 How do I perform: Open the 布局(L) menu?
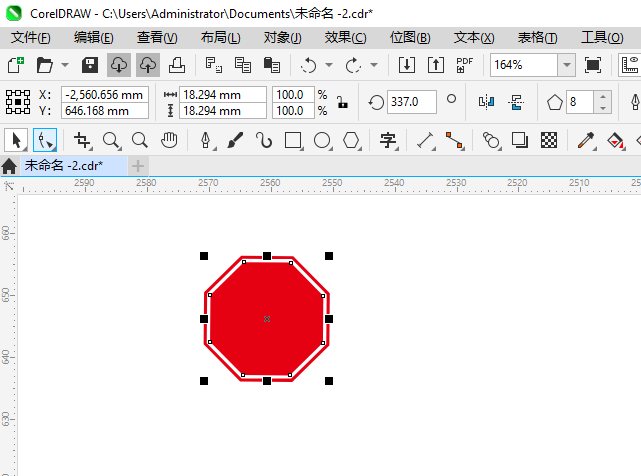pos(220,38)
